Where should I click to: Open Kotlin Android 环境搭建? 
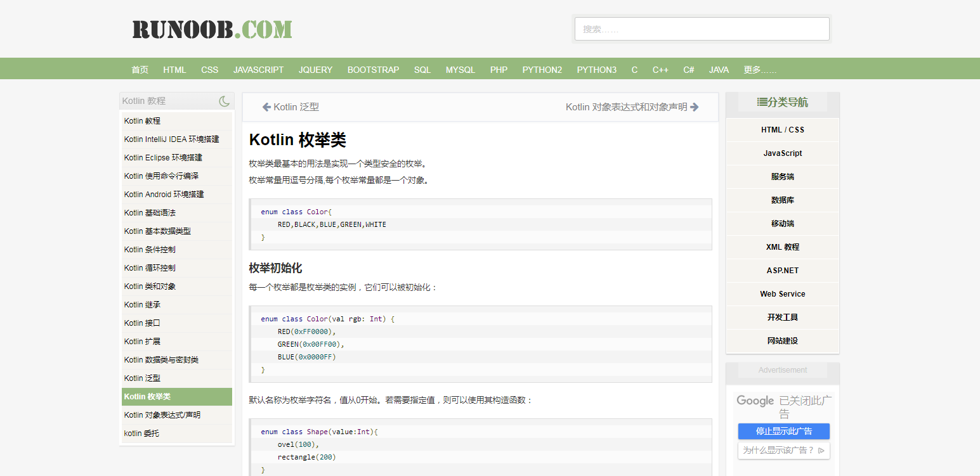(x=177, y=195)
